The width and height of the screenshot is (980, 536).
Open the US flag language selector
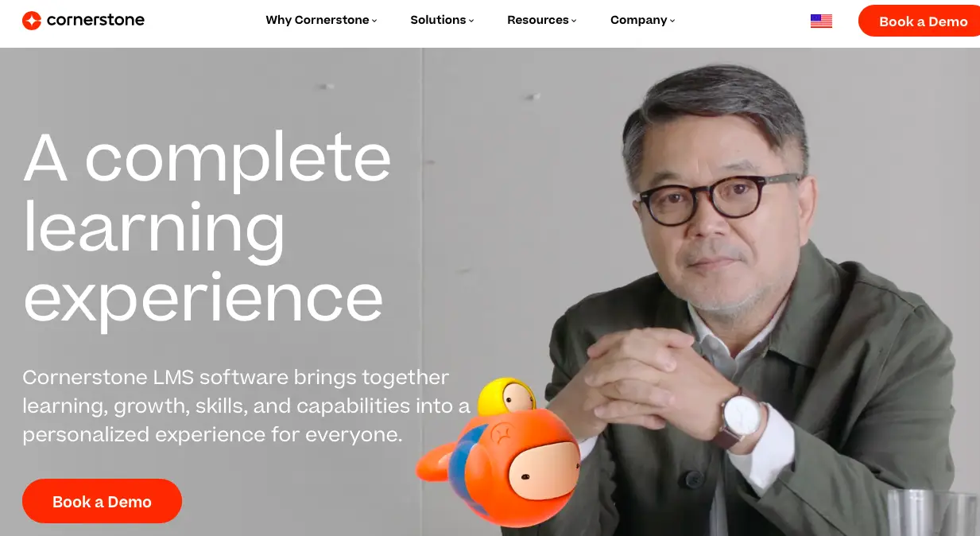pos(821,21)
